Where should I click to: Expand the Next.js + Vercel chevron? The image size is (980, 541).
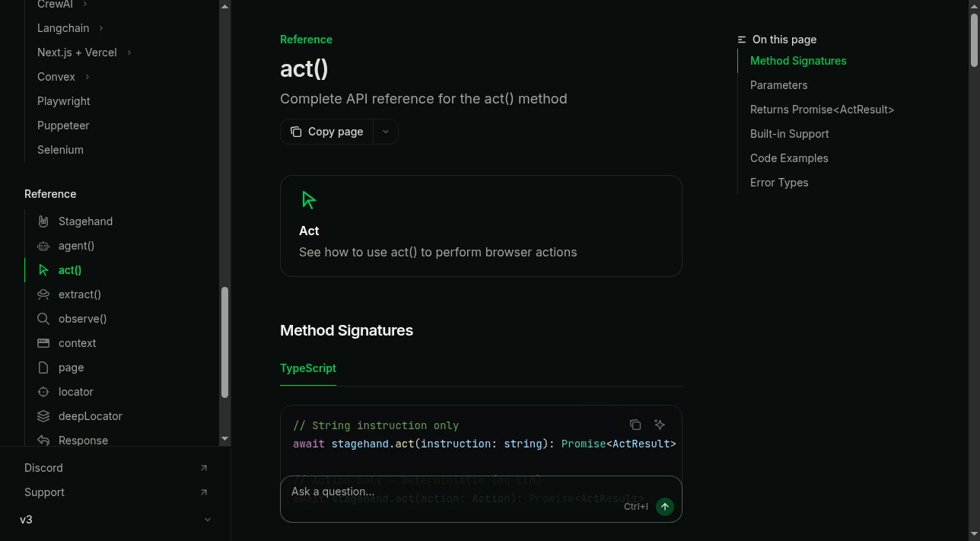pos(129,53)
